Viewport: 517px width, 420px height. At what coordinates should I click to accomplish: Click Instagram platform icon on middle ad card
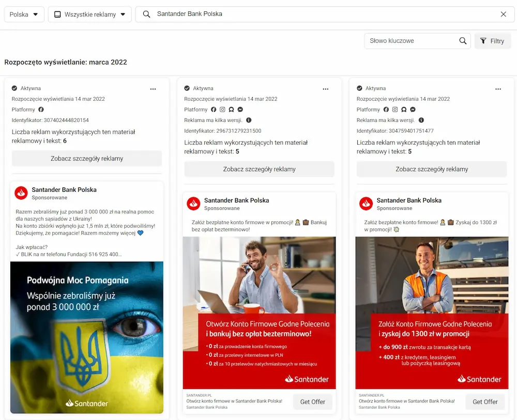pyautogui.click(x=222, y=110)
